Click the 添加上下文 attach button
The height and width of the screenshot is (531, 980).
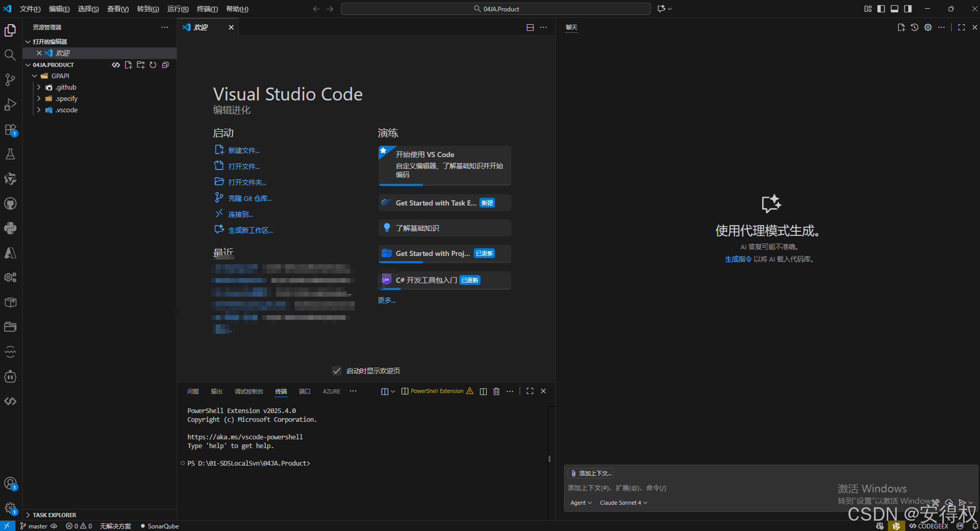tap(591, 473)
